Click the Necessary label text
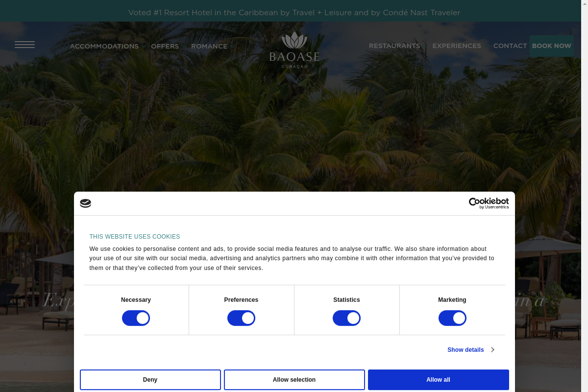 click(x=136, y=300)
